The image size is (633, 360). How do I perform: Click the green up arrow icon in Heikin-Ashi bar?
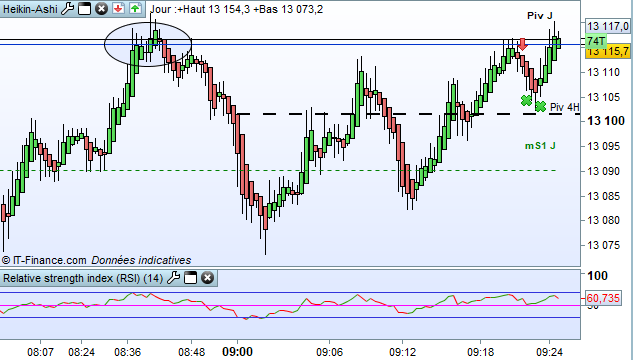(x=135, y=8)
